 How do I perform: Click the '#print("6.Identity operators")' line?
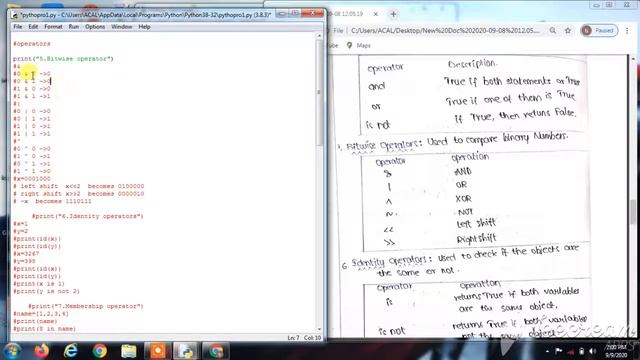pos(88,216)
